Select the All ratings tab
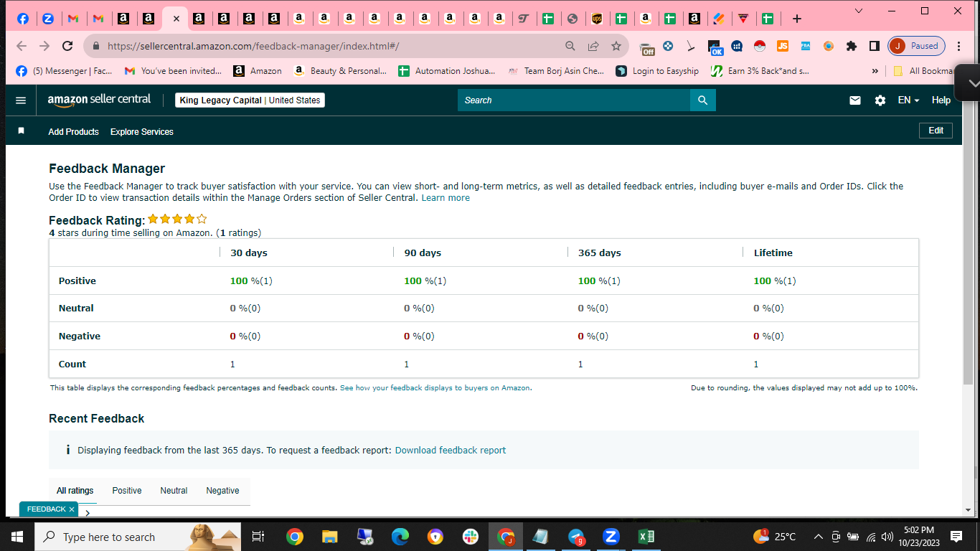 [x=75, y=491]
